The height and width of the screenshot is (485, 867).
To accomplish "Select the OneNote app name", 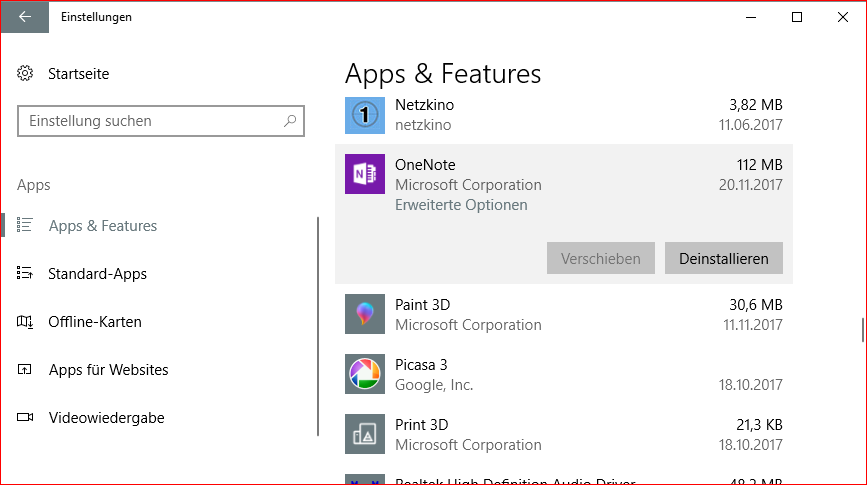I will click(425, 165).
